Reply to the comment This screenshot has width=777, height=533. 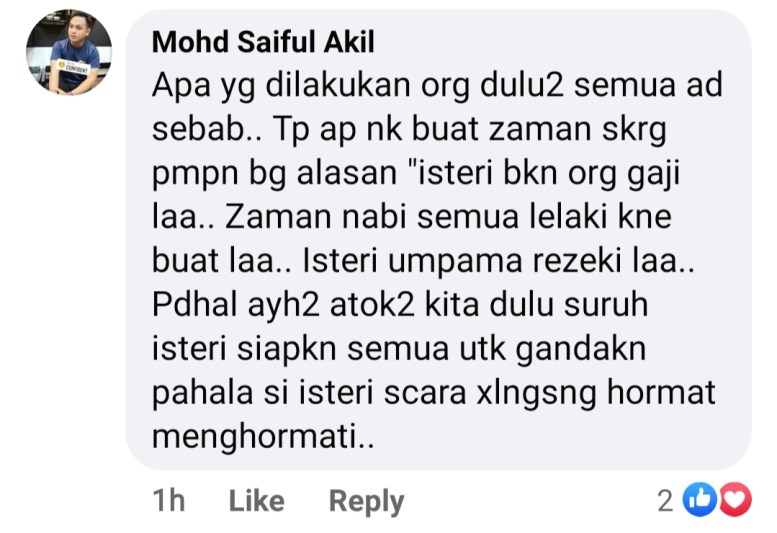[x=367, y=501]
